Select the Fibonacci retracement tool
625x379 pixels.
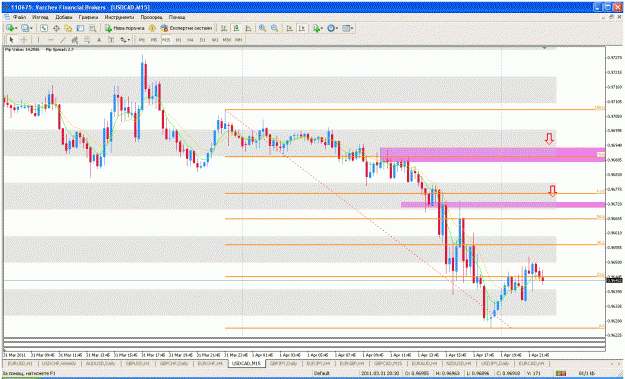[x=86, y=40]
